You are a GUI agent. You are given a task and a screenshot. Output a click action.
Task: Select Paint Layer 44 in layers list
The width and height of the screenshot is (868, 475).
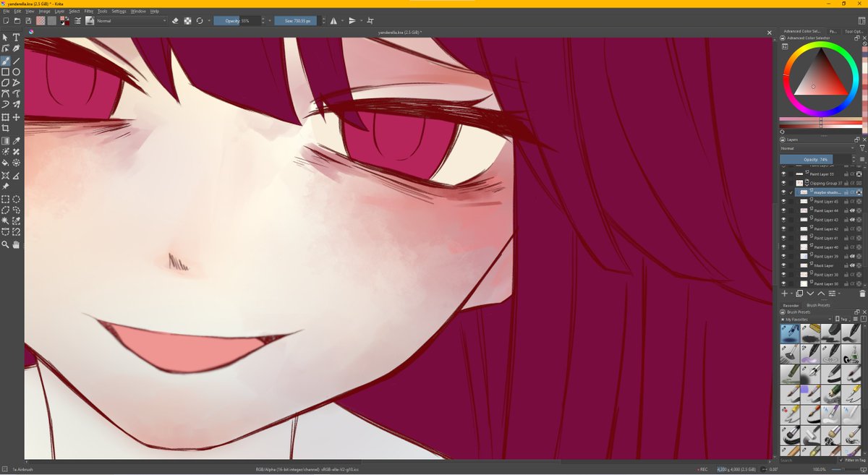(x=825, y=210)
